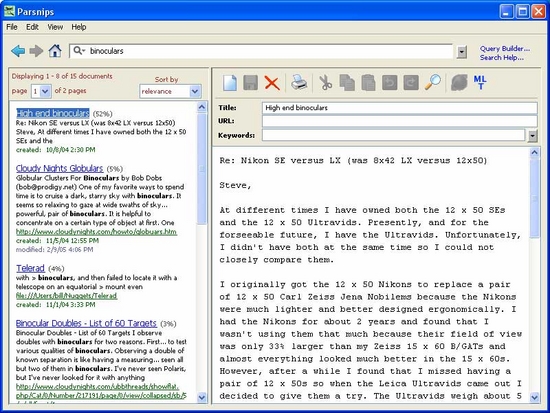Open the File menu
Image resolution: width=550 pixels, height=413 pixels.
pyautogui.click(x=12, y=27)
